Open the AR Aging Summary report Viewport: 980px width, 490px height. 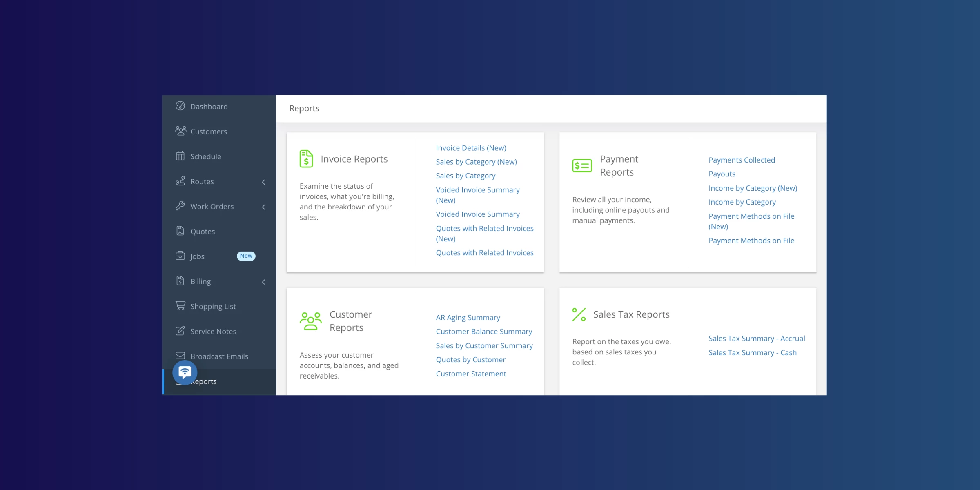tap(468, 318)
